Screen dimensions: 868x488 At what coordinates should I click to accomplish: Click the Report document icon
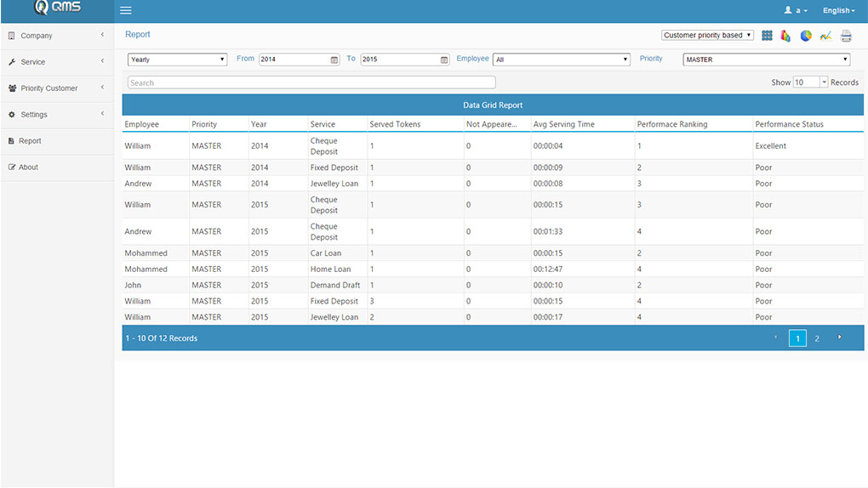pyautogui.click(x=11, y=141)
